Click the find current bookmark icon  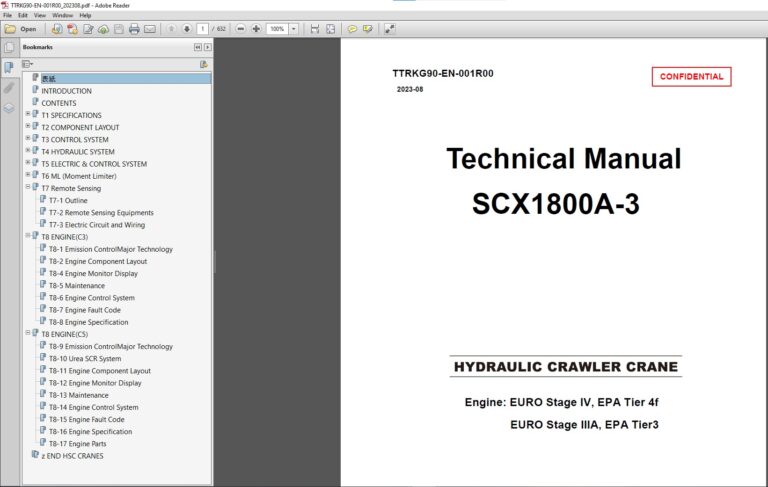pyautogui.click(x=204, y=64)
